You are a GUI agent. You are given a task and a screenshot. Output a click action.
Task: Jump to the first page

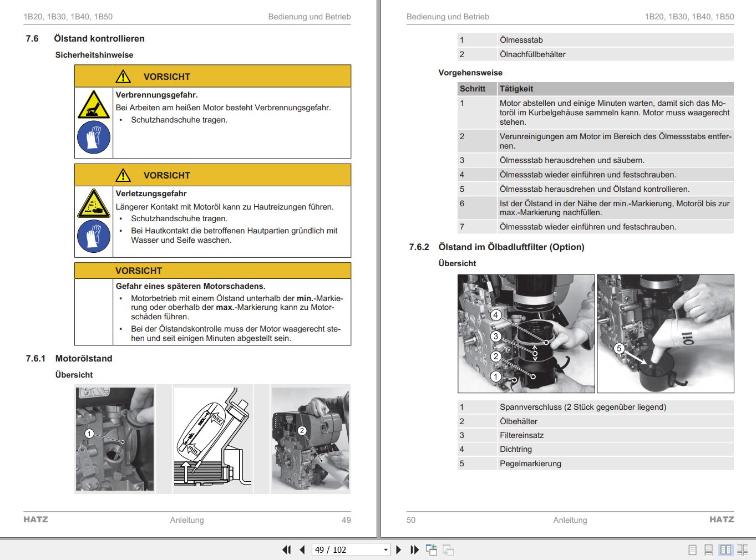286,549
